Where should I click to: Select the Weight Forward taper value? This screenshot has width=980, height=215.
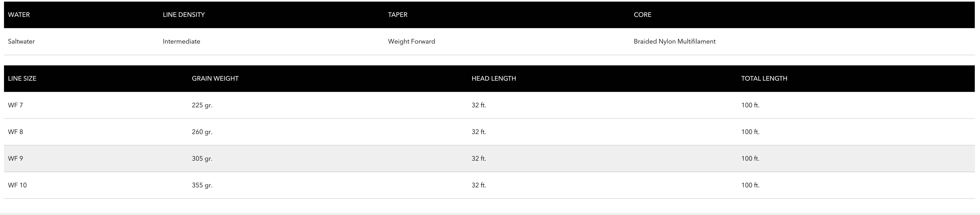pos(412,41)
